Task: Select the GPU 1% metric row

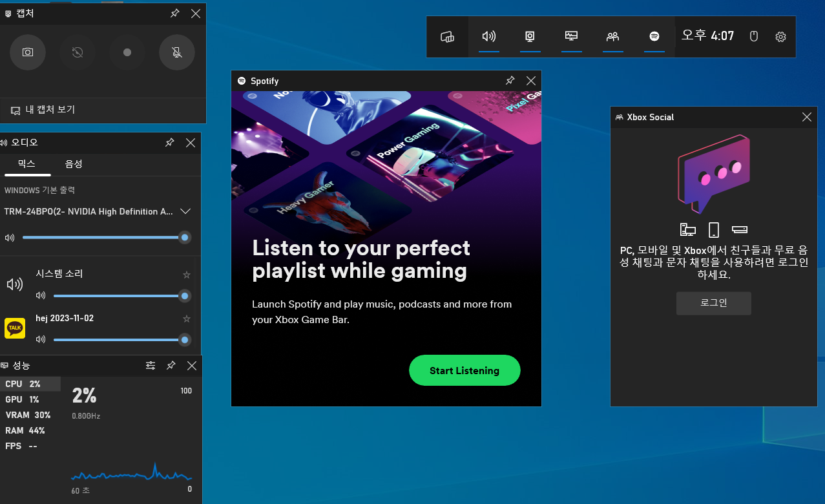Action: [30, 399]
